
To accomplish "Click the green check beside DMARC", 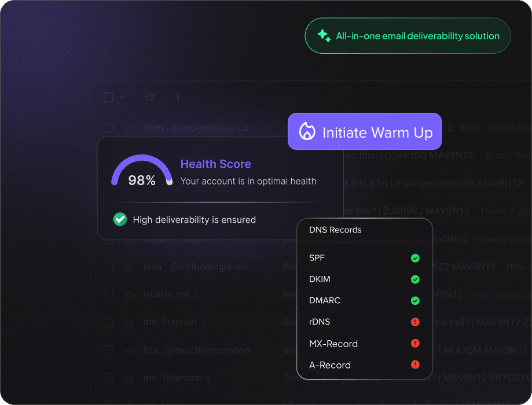I will pos(415,301).
